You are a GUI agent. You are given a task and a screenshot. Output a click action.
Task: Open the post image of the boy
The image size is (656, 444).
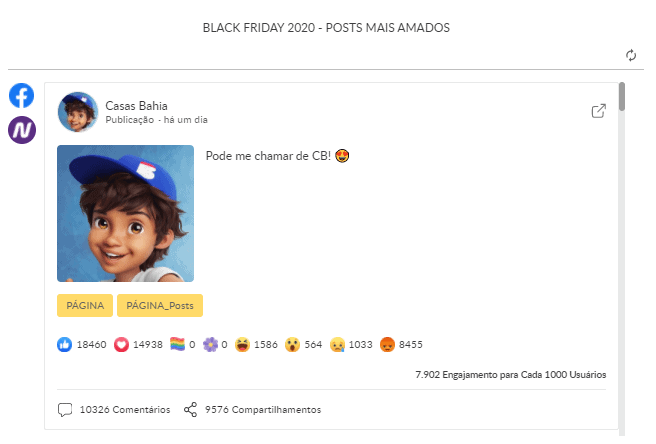point(125,213)
